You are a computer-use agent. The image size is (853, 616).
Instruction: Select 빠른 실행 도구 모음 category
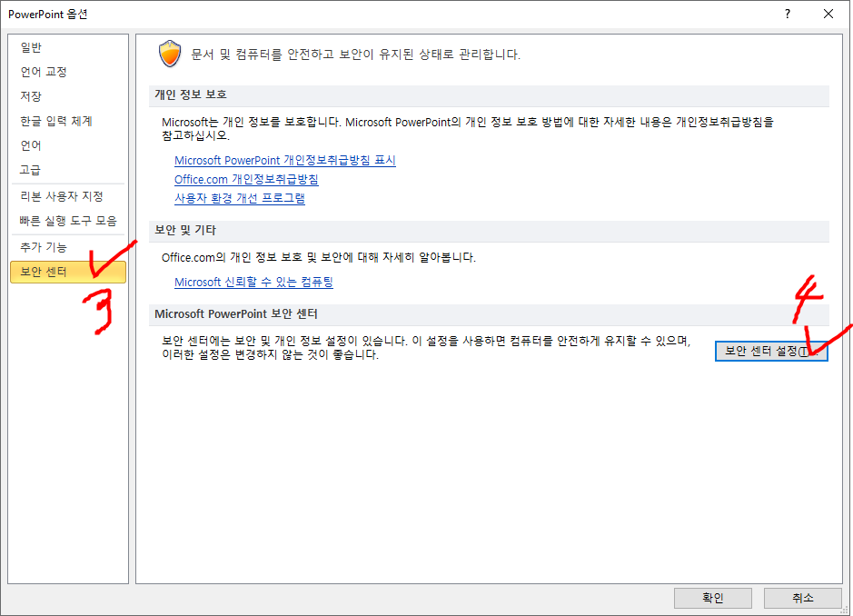point(67,221)
